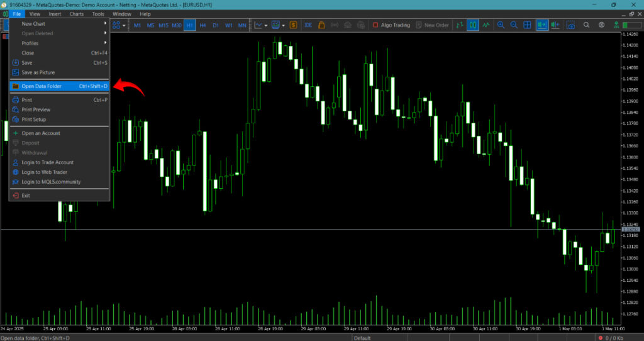Open the VPS cloud icon
The image size is (644, 341).
348,25
